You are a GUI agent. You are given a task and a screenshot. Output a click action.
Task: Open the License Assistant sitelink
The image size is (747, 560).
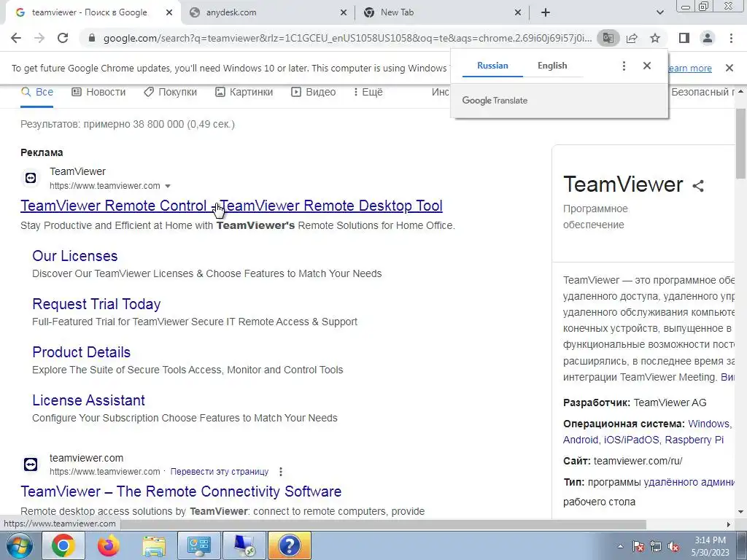click(x=88, y=400)
